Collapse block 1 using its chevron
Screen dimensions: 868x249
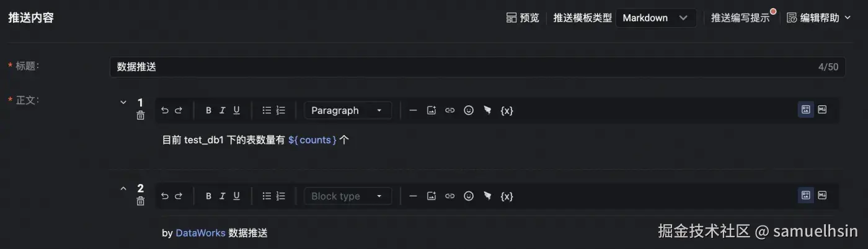point(123,102)
